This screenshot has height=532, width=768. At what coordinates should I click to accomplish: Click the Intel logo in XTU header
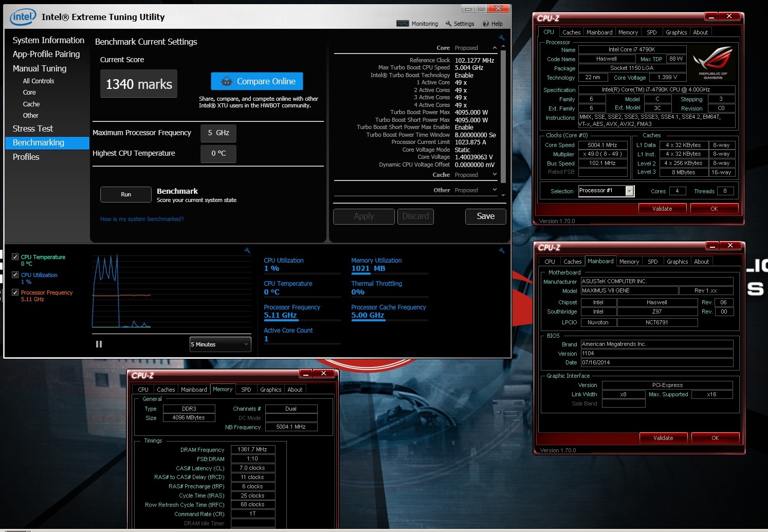tap(23, 17)
